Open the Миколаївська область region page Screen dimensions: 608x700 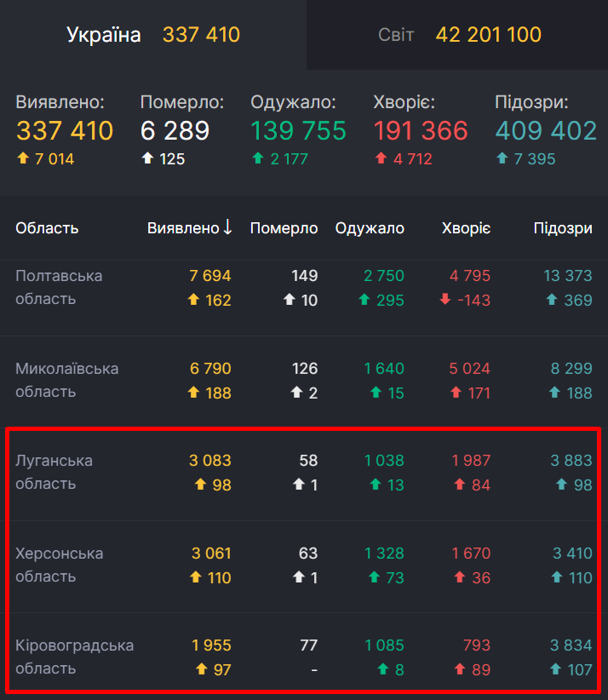(x=66, y=380)
